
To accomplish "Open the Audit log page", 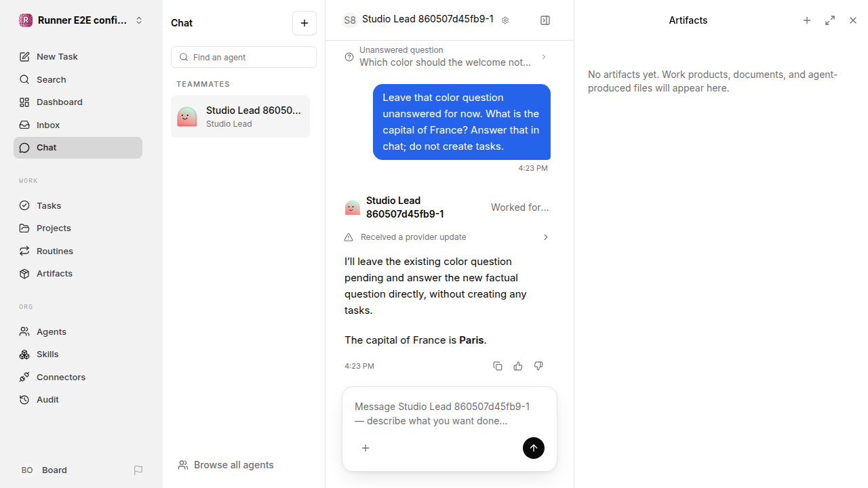I will coord(78,400).
